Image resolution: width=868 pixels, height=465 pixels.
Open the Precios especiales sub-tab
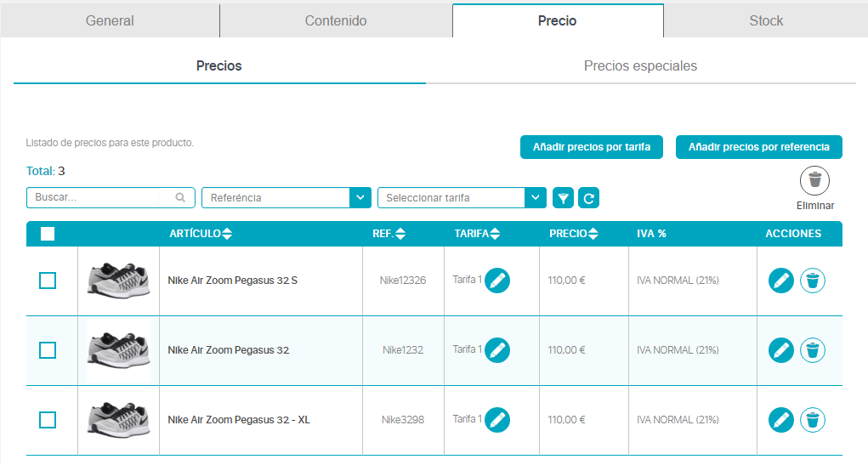(x=640, y=65)
